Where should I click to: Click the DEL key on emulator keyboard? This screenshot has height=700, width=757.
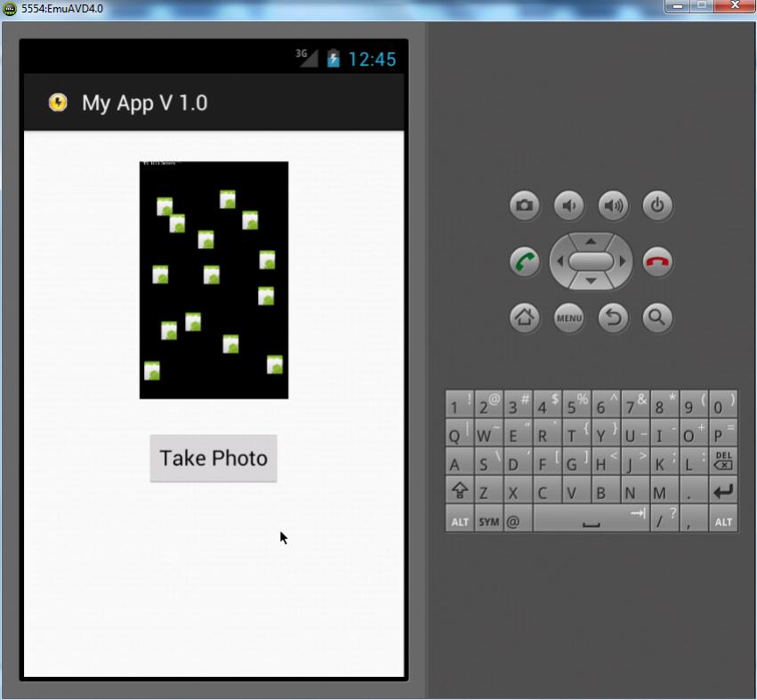click(723, 461)
